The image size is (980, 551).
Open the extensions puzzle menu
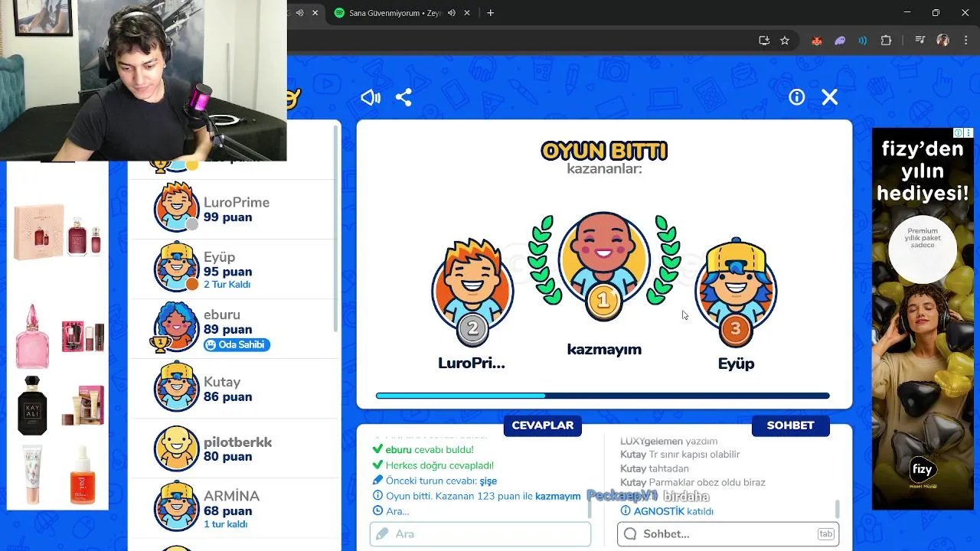tap(887, 41)
